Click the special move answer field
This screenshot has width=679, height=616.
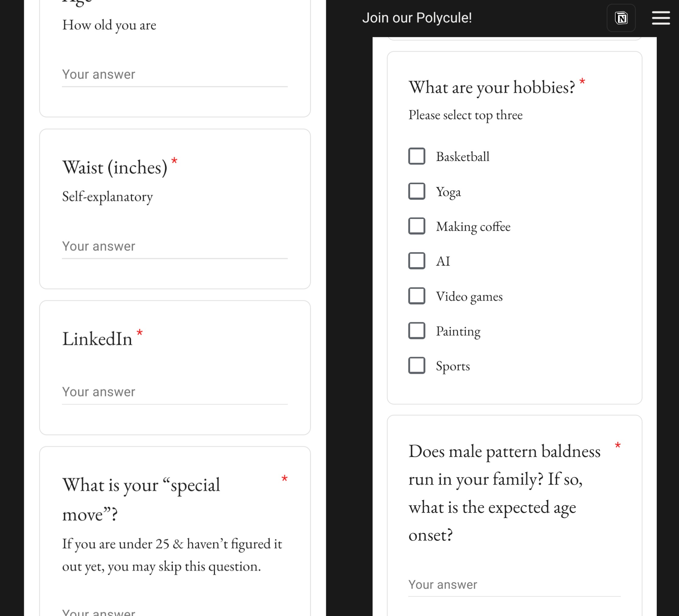click(175, 611)
